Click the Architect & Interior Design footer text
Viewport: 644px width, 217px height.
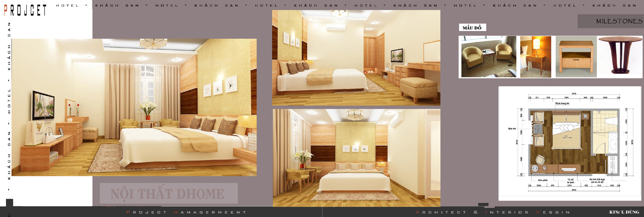coord(493,212)
